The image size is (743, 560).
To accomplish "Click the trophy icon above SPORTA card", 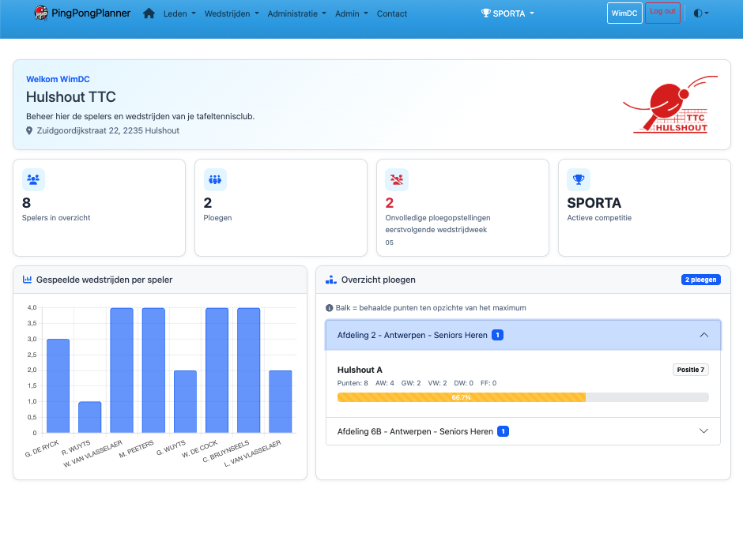I will (579, 179).
